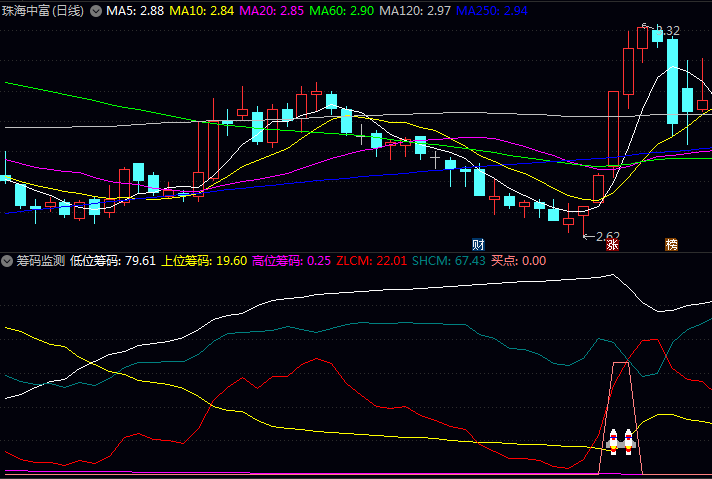Select the magenta MA20 label
The height and width of the screenshot is (479, 712).
point(273,11)
